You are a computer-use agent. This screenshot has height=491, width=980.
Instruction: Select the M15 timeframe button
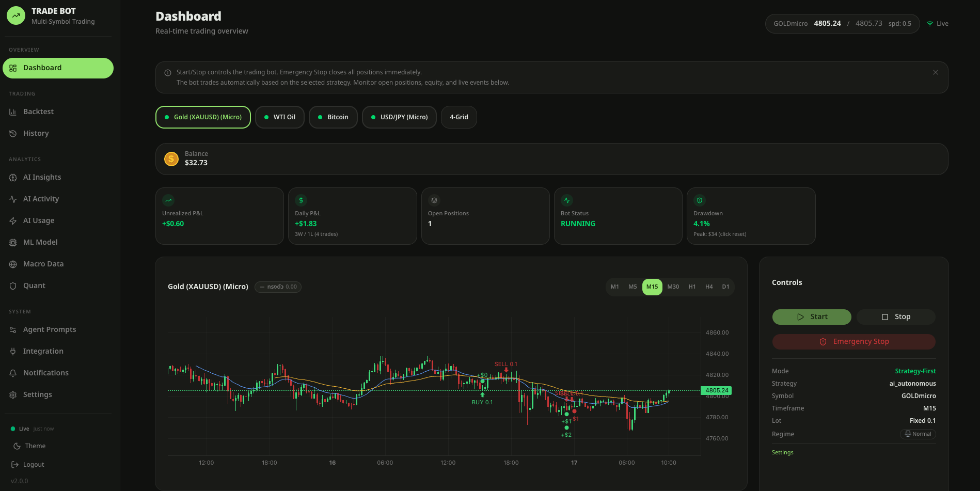pos(652,287)
